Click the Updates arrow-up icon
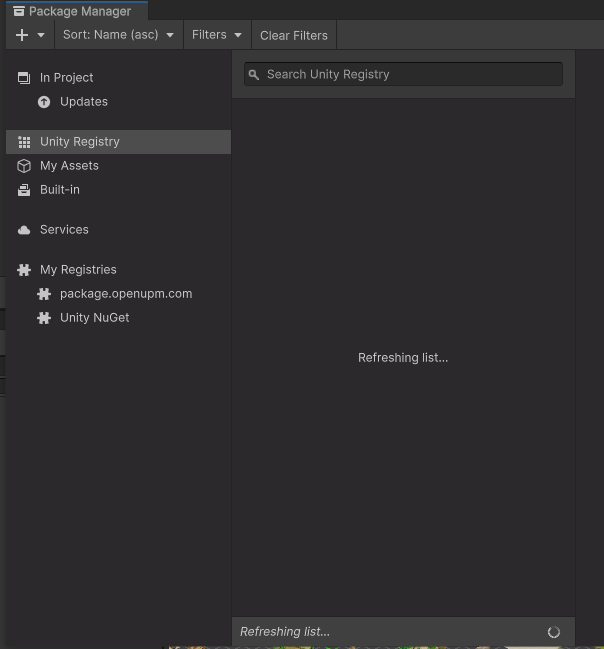The width and height of the screenshot is (604, 649). pyautogui.click(x=44, y=102)
